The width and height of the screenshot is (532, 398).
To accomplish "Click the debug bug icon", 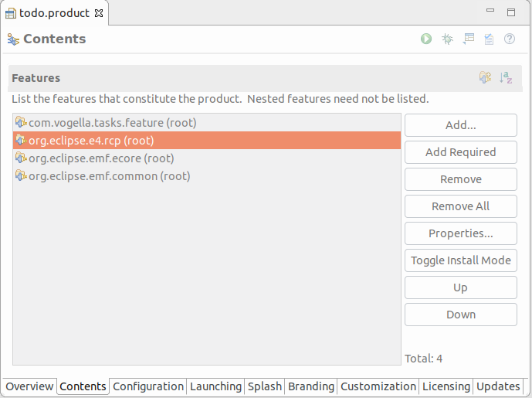I will pos(447,39).
